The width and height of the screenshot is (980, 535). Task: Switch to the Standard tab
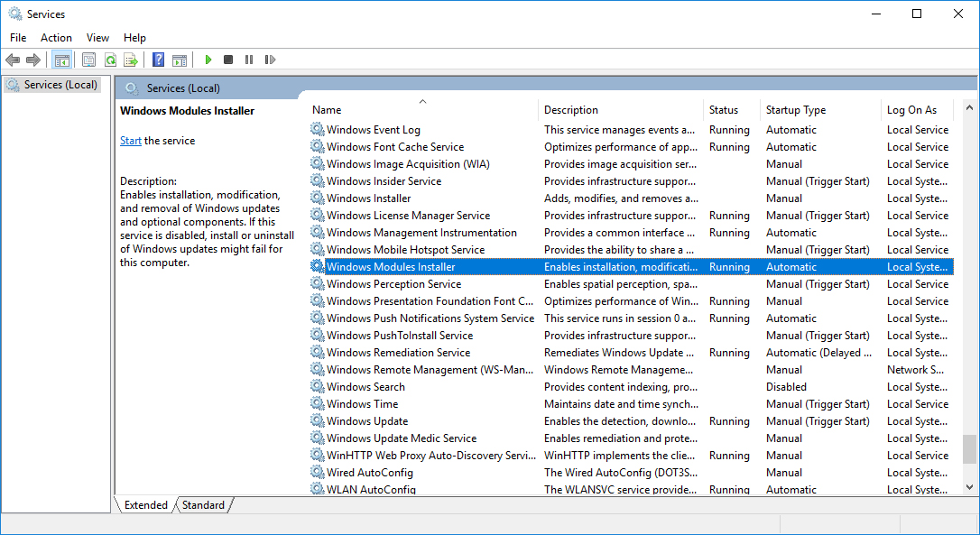pyautogui.click(x=203, y=505)
